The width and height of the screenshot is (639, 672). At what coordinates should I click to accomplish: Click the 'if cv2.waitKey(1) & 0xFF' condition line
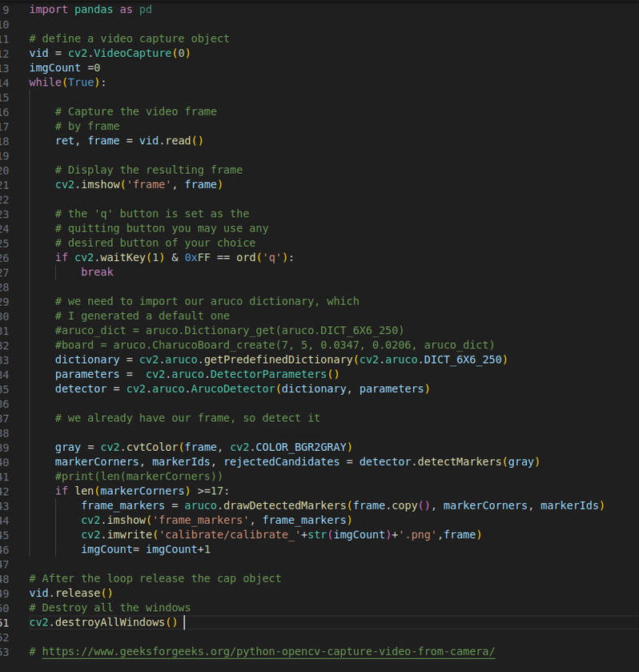click(x=175, y=257)
